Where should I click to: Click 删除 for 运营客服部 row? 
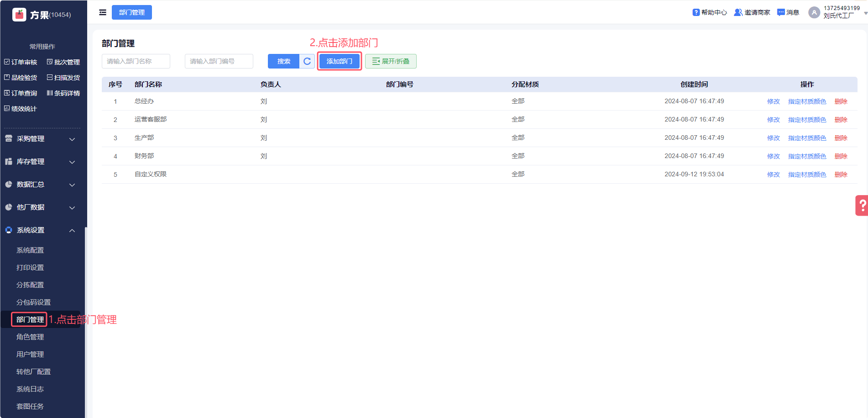pos(841,120)
